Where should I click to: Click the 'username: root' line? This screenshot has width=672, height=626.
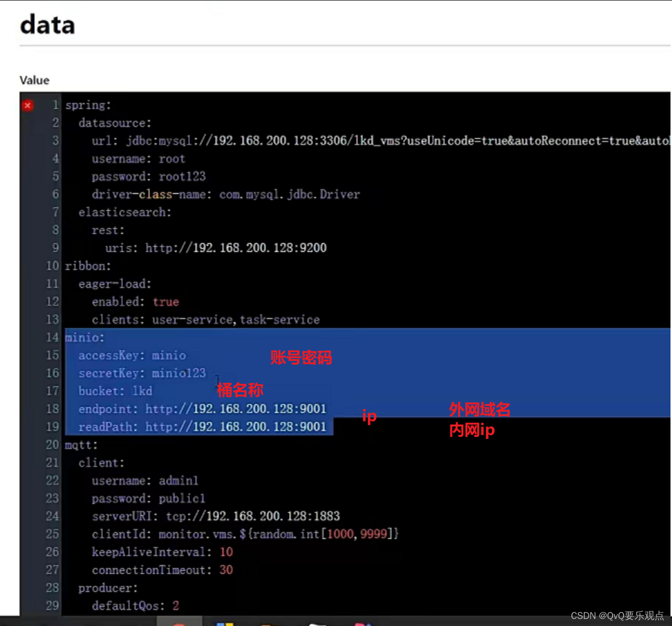[138, 159]
